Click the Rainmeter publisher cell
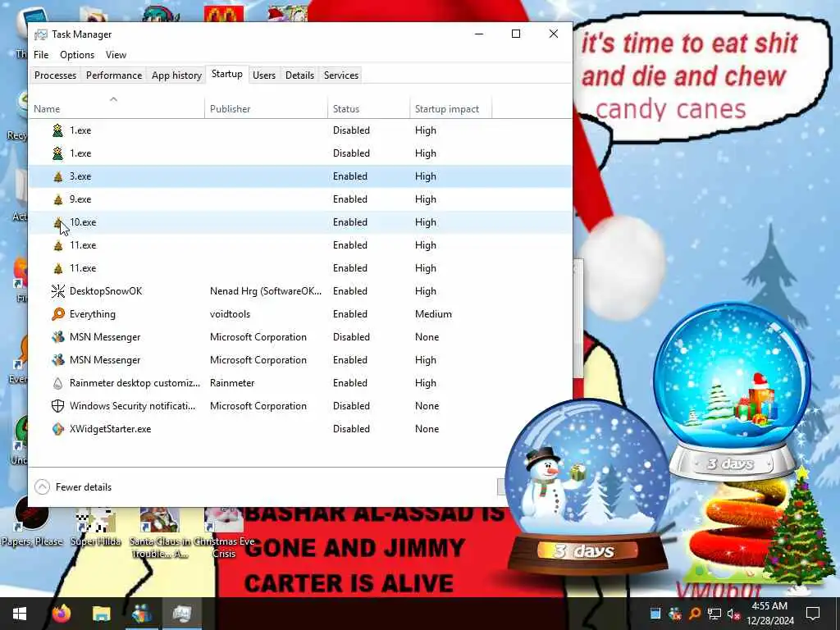 click(232, 383)
